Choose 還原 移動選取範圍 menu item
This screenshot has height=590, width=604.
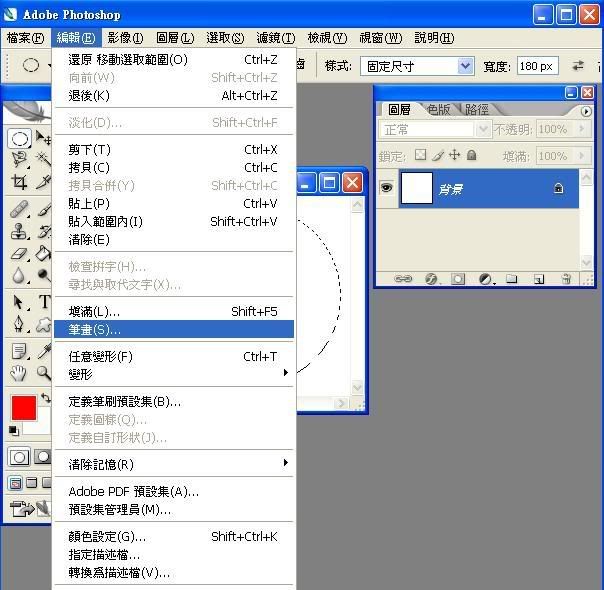click(x=174, y=60)
